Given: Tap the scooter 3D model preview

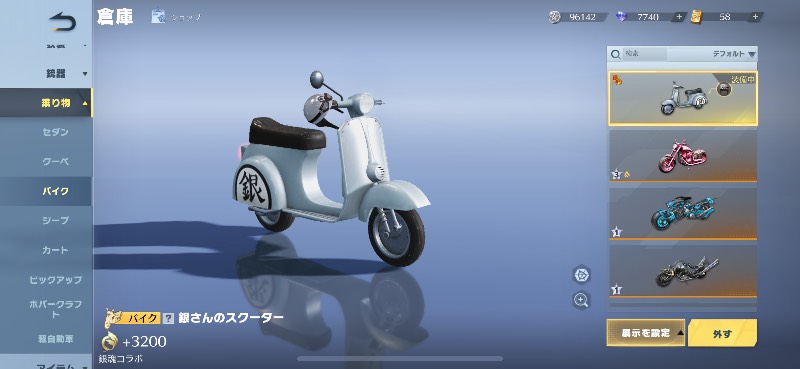Looking at the screenshot, I should click(x=332, y=168).
